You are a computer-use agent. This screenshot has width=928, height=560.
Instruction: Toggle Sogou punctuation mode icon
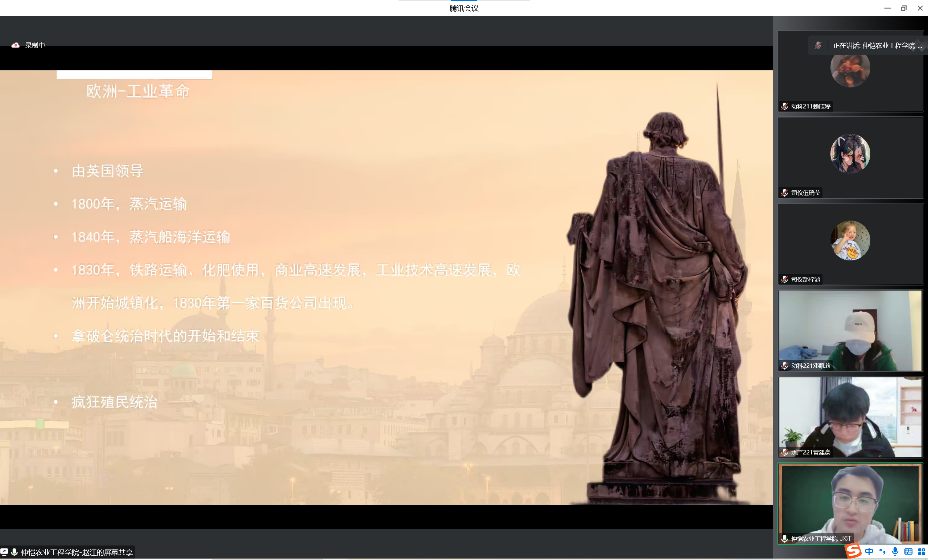tap(882, 552)
